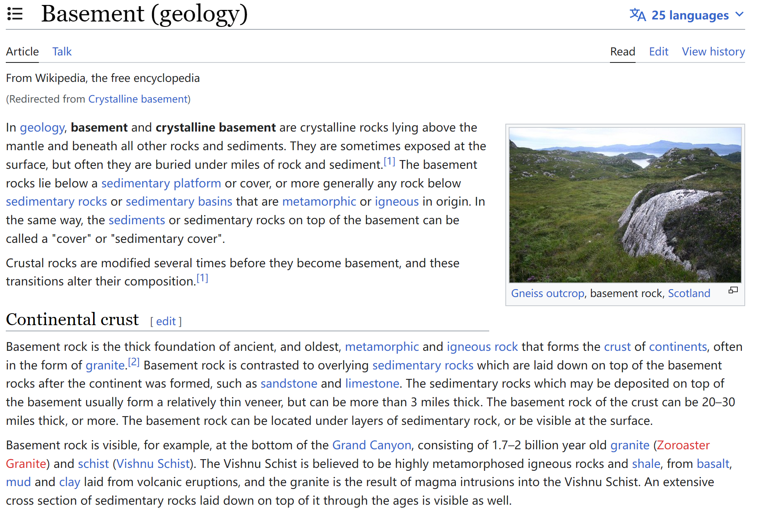Click the Basement (geology) page title
Image resolution: width=758 pixels, height=532 pixels.
pos(144,14)
